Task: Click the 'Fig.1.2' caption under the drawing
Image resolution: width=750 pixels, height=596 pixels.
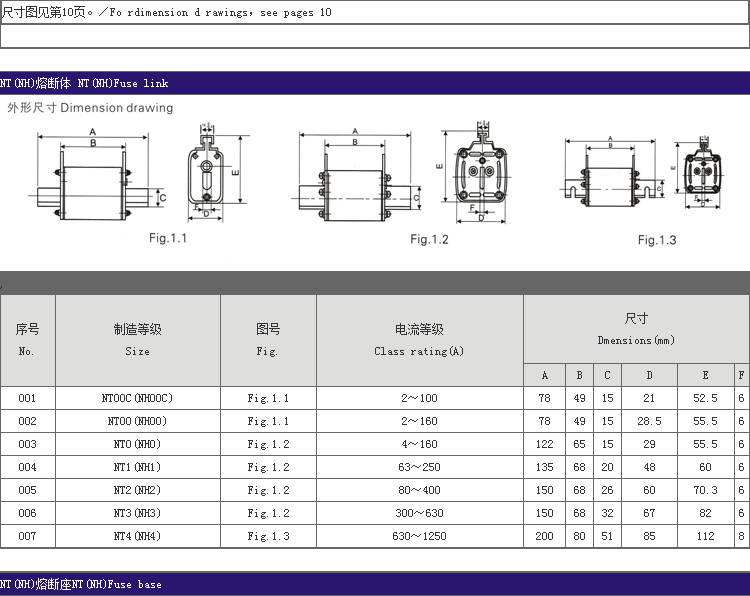Action: click(x=430, y=239)
